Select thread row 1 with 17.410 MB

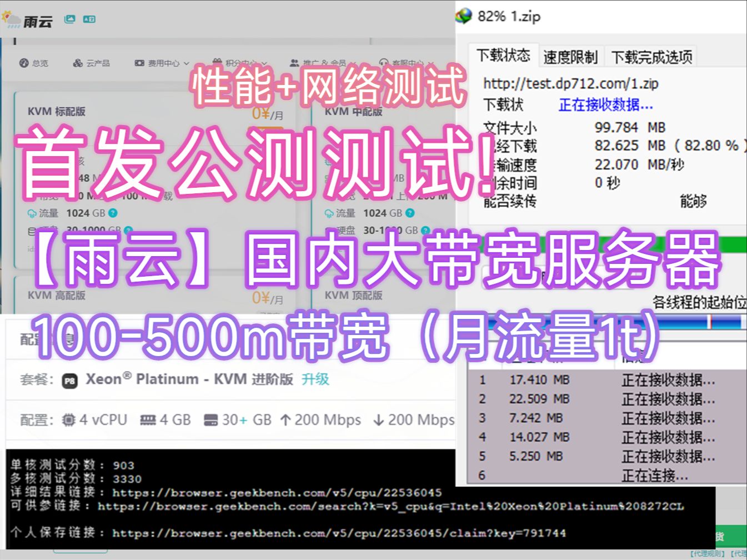[607, 380]
